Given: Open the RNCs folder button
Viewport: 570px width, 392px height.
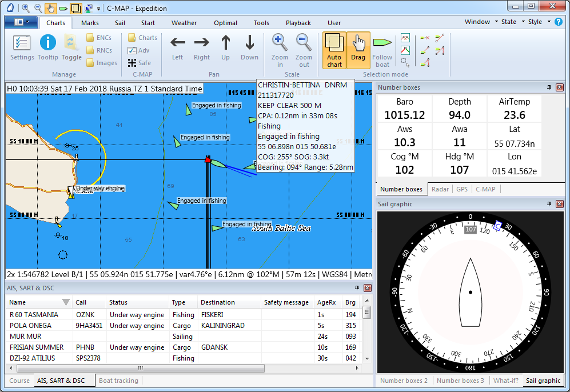Looking at the screenshot, I should (x=99, y=50).
